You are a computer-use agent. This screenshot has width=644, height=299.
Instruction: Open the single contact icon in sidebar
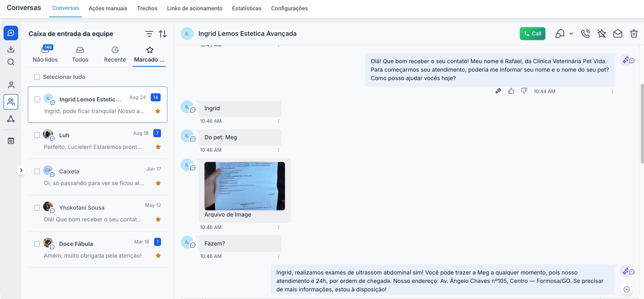click(x=11, y=85)
